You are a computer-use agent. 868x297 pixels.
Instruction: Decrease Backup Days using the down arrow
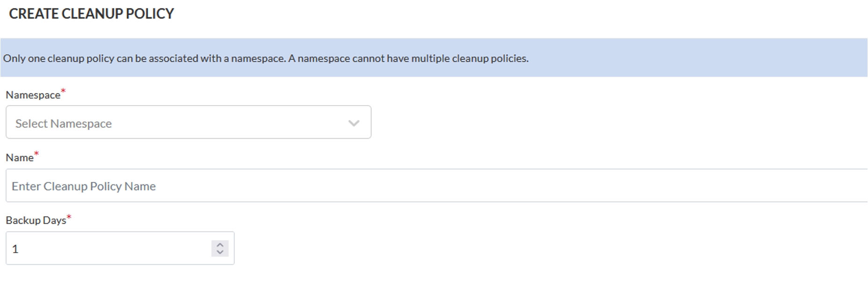click(220, 252)
